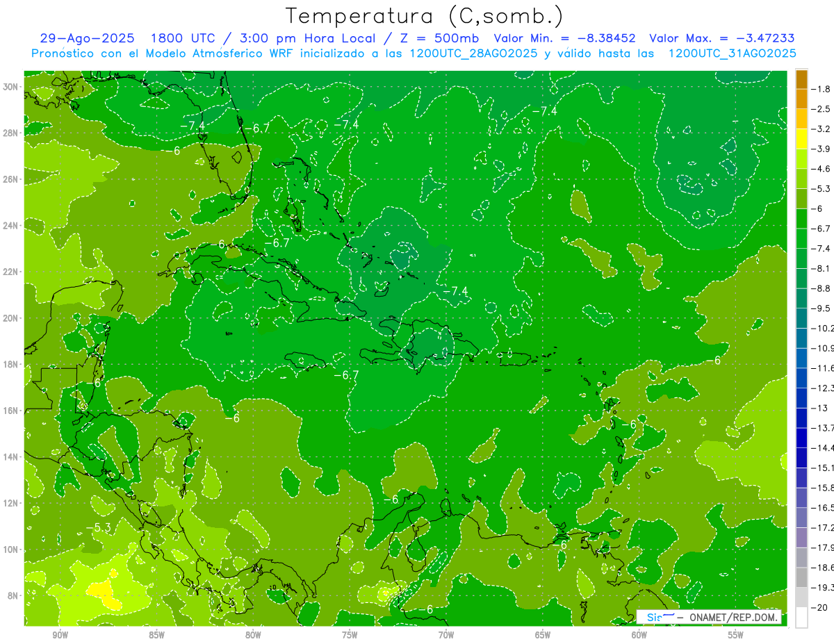
Task: Click the '-20' legend value
Action: point(820,606)
